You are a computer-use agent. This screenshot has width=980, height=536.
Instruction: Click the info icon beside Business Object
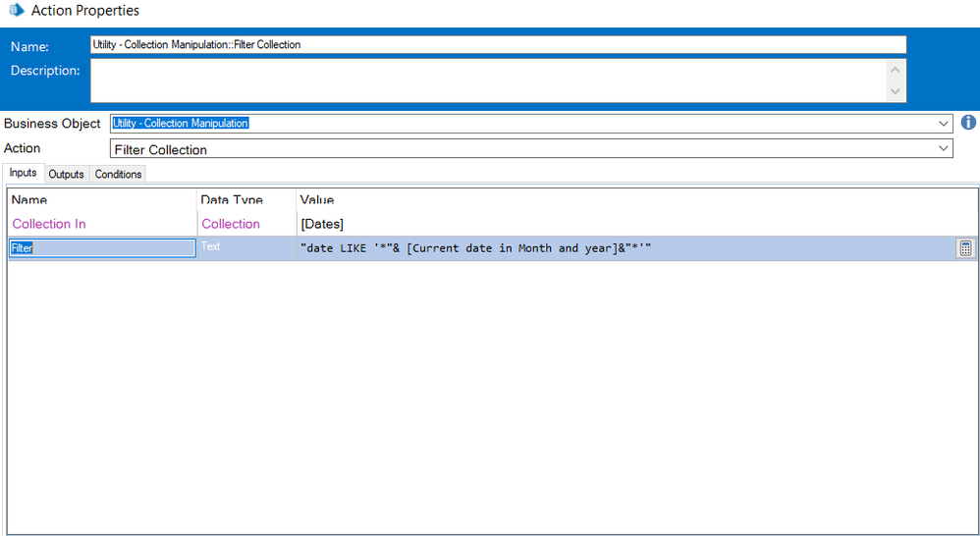tap(968, 123)
